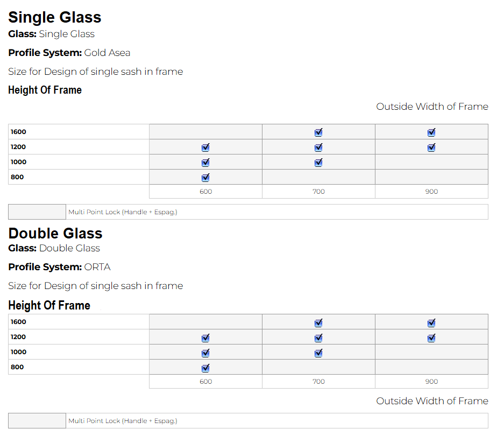Toggle Single Glass 1200 height, 900 width checkbox
The width and height of the screenshot is (504, 436).
[431, 147]
